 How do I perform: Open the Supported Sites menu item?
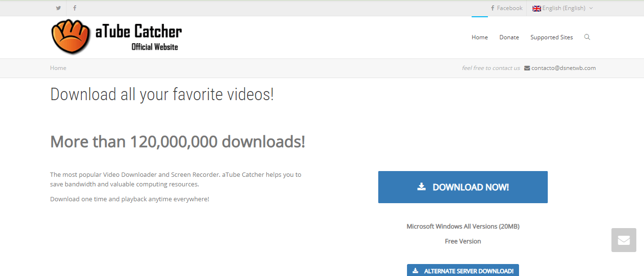[552, 37]
